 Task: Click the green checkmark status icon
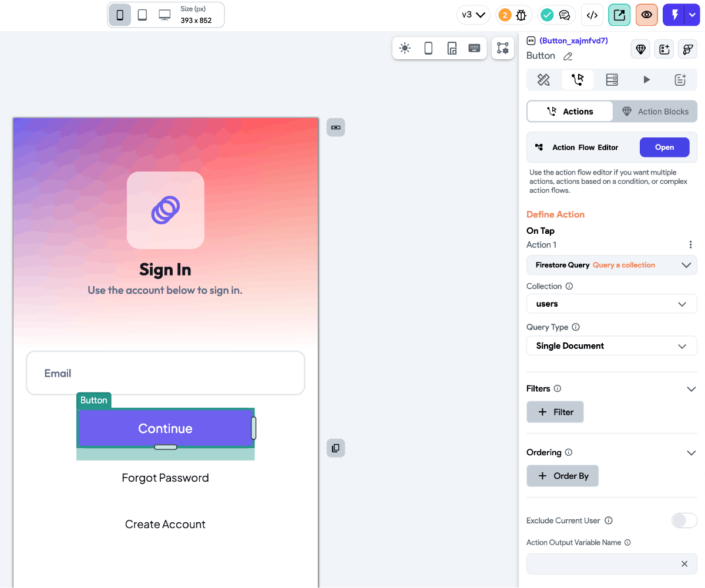tap(547, 15)
